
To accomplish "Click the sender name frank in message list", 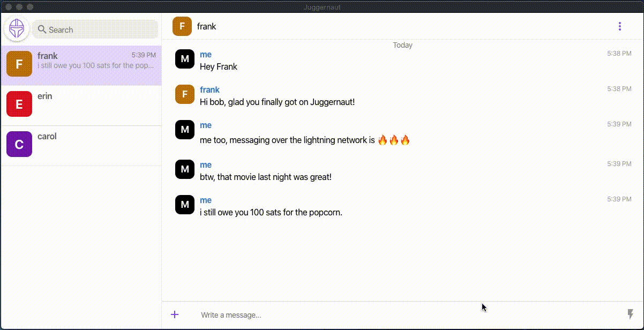I will tap(209, 90).
